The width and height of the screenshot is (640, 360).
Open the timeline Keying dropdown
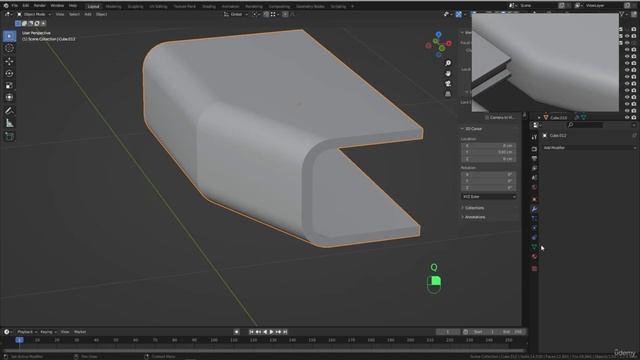[x=48, y=332]
